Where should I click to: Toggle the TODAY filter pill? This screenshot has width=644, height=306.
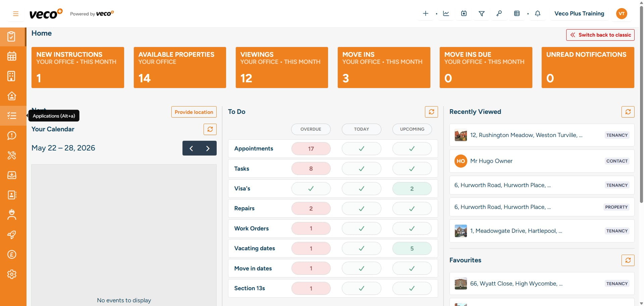[x=361, y=129]
